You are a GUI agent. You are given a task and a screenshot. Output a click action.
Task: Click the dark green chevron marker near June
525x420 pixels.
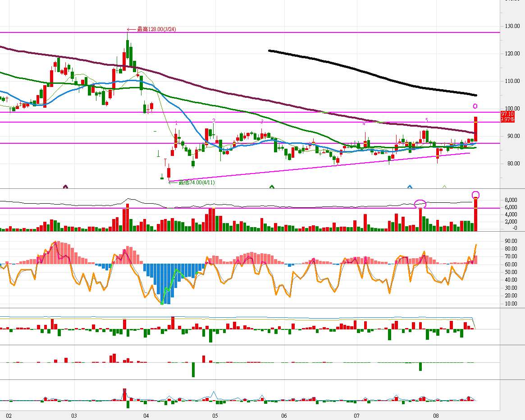pos(272,187)
